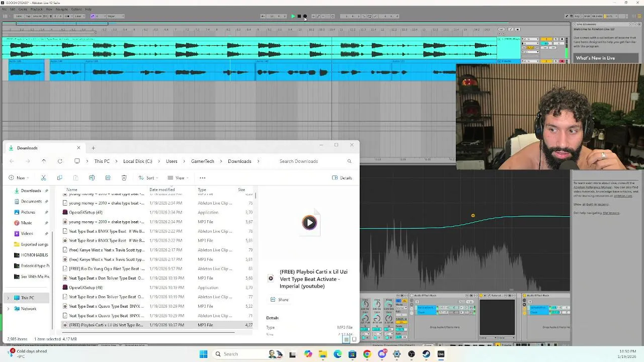The width and height of the screenshot is (644, 362).
Task: Add a new tab in File Explorer
Action: pos(93,148)
